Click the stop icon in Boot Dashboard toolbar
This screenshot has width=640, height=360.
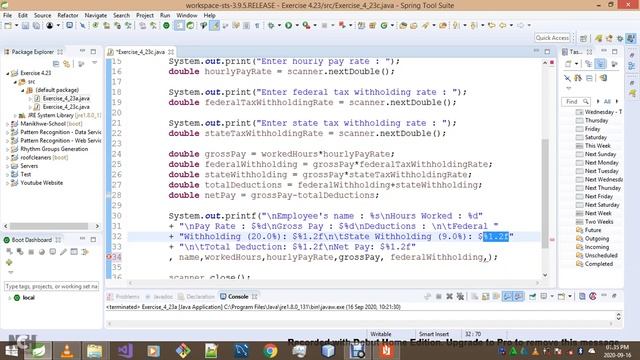pos(31,252)
